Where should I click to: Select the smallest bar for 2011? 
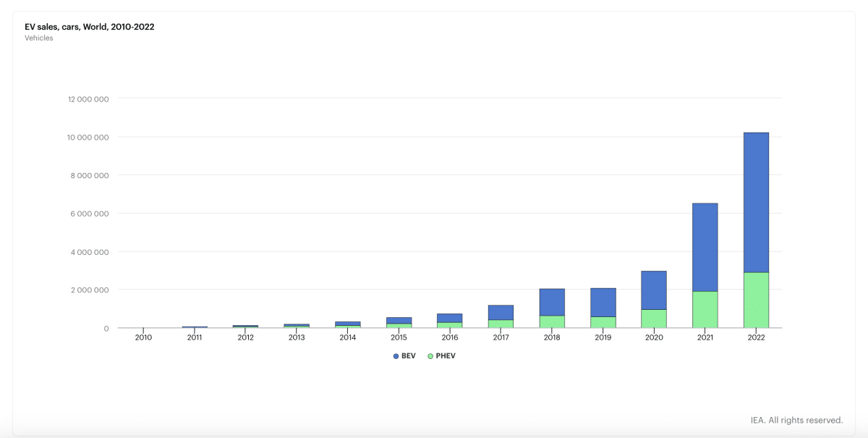(193, 327)
